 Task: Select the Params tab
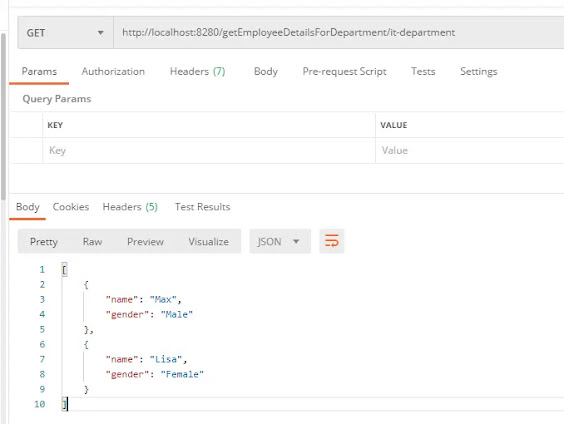(x=39, y=71)
